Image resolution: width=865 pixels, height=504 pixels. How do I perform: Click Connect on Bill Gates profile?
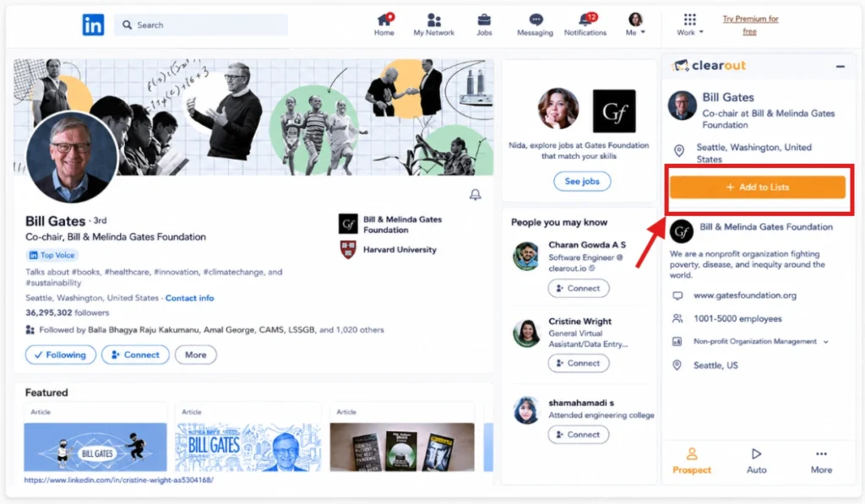135,355
